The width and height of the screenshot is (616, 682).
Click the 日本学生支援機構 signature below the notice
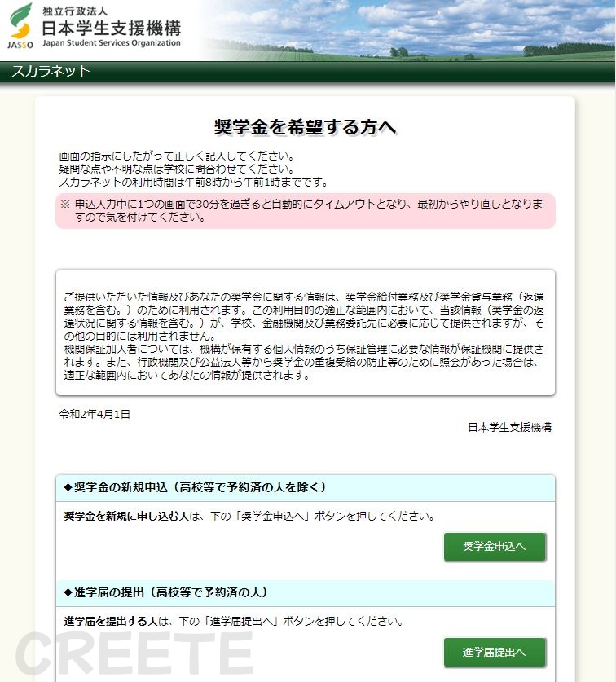pos(510,428)
